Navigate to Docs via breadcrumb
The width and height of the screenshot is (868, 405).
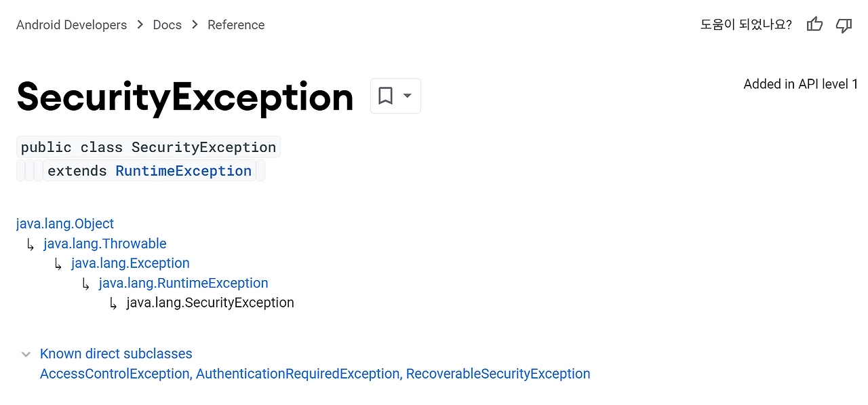(x=167, y=24)
